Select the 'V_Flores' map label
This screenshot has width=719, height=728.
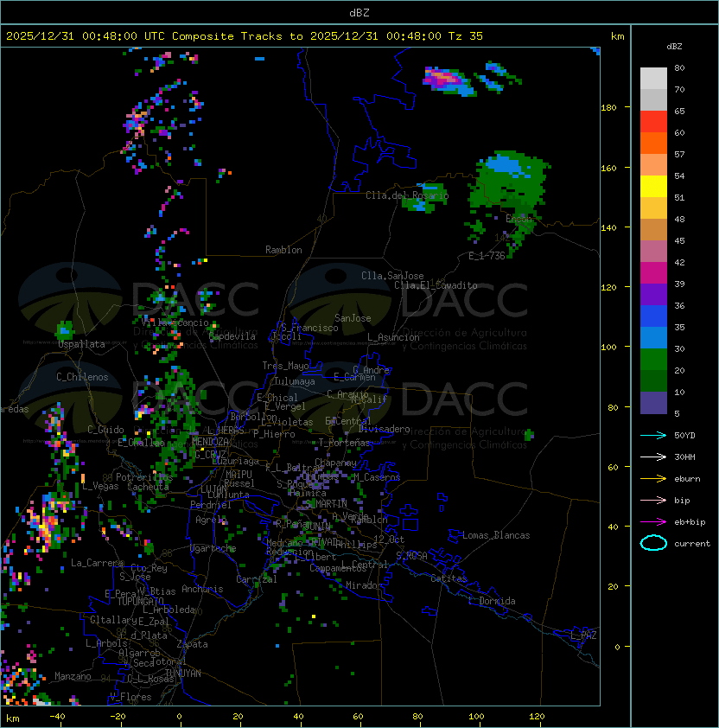130,697
